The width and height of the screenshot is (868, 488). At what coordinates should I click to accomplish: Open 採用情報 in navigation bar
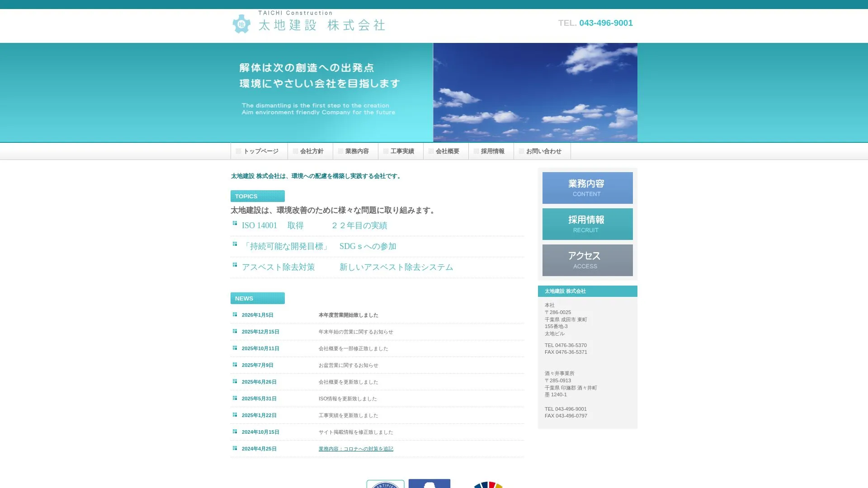point(491,151)
